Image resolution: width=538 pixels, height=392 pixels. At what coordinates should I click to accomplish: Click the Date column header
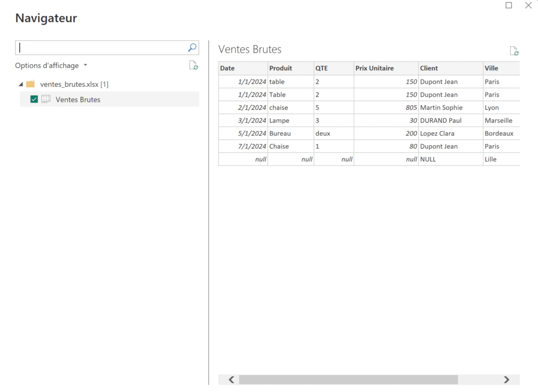pyautogui.click(x=243, y=68)
